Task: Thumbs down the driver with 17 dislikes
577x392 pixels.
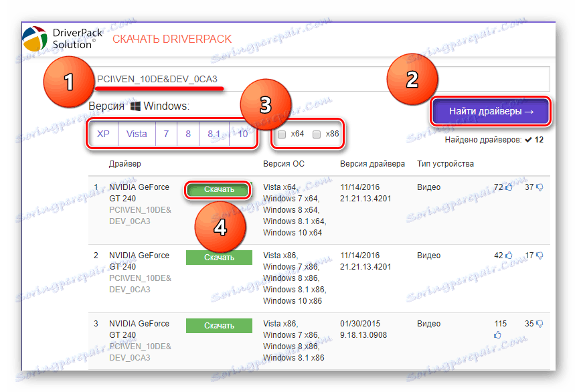Action: click(540, 256)
